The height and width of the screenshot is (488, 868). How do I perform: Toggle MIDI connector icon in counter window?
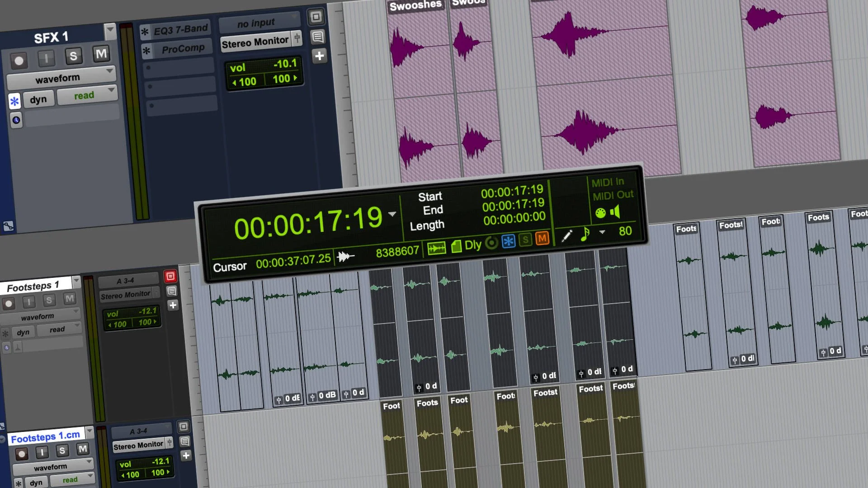600,213
